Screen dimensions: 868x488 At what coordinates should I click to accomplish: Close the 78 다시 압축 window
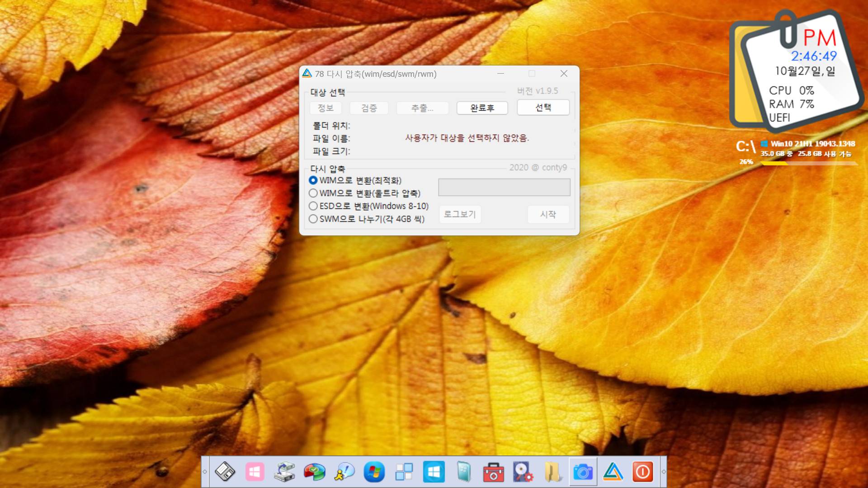(564, 73)
